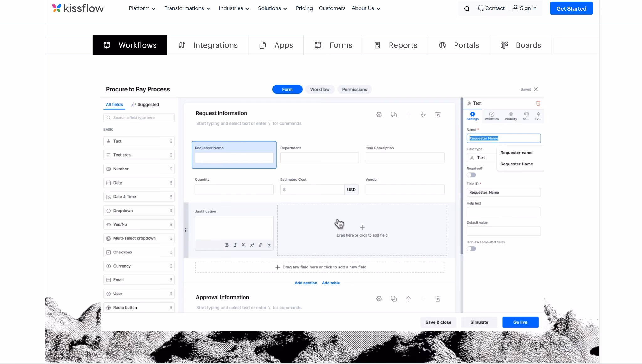Screen dimensions: 642x364
Task: Switch to the Workflow pill tab
Action: tap(320, 89)
